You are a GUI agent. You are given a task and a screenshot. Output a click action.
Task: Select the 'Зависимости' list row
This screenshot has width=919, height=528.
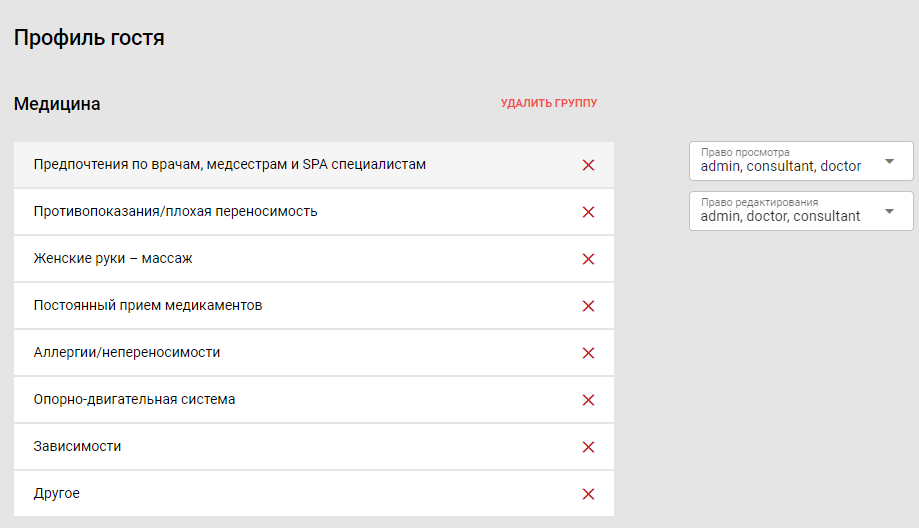pyautogui.click(x=78, y=447)
